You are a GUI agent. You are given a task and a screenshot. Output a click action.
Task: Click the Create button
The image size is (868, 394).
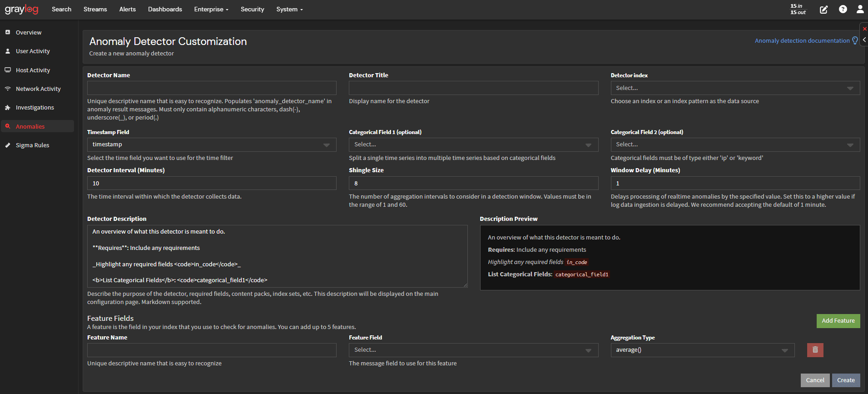(x=845, y=380)
